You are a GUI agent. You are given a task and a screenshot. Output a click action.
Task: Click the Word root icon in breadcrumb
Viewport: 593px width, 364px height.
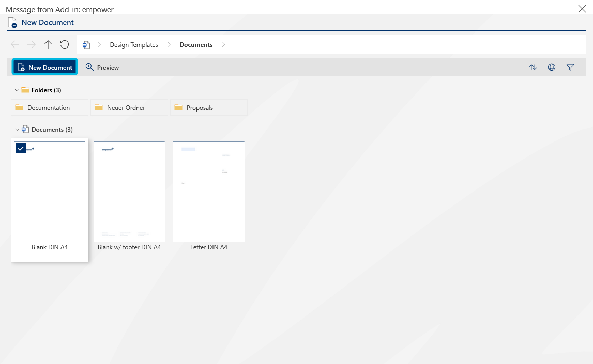(x=86, y=45)
